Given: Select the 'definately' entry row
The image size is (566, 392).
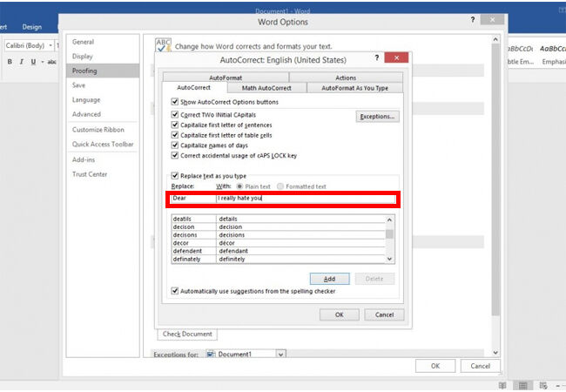Looking at the screenshot, I should (279, 259).
